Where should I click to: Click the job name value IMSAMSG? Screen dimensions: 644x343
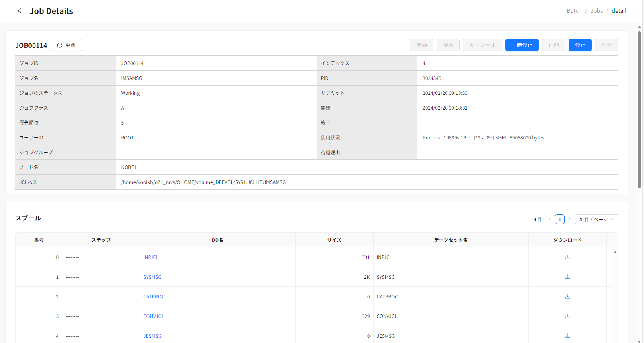(132, 78)
